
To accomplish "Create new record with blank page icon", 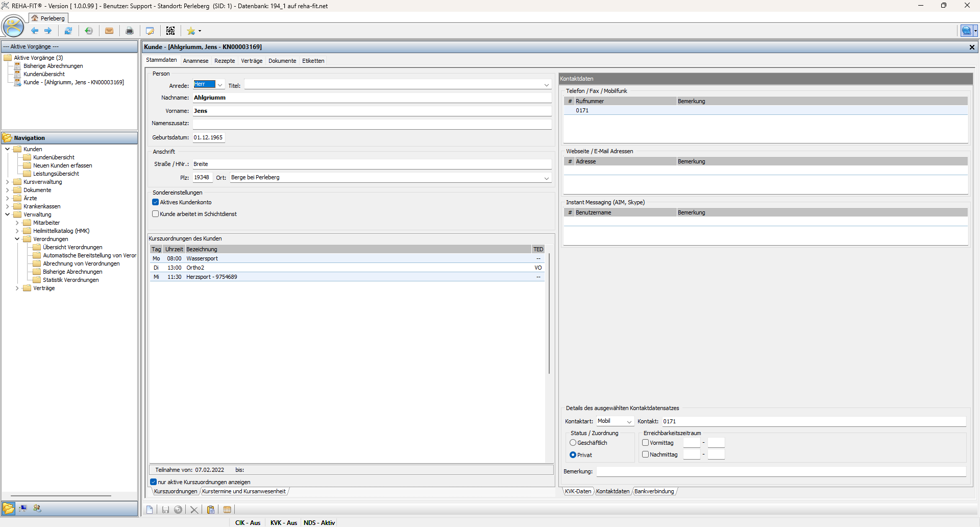I will point(150,510).
